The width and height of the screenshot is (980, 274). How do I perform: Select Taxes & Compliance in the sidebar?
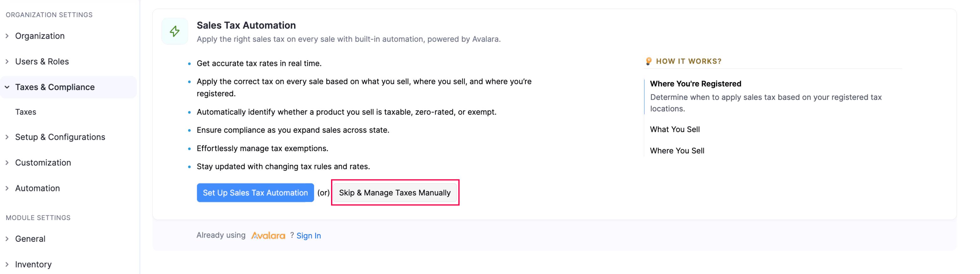coord(55,87)
